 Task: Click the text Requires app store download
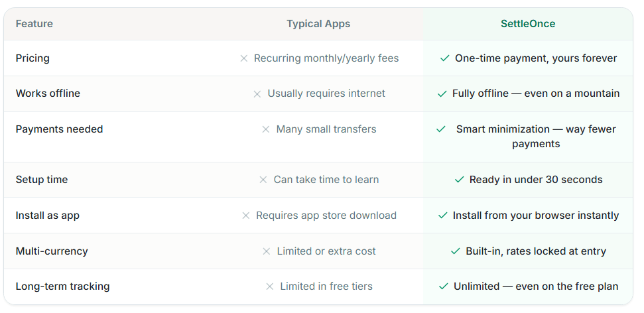326,216
